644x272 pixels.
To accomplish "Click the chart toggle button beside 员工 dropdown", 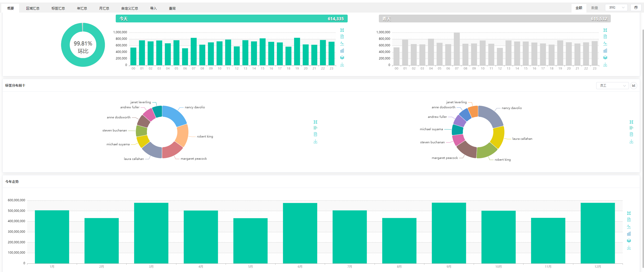I will (x=634, y=86).
